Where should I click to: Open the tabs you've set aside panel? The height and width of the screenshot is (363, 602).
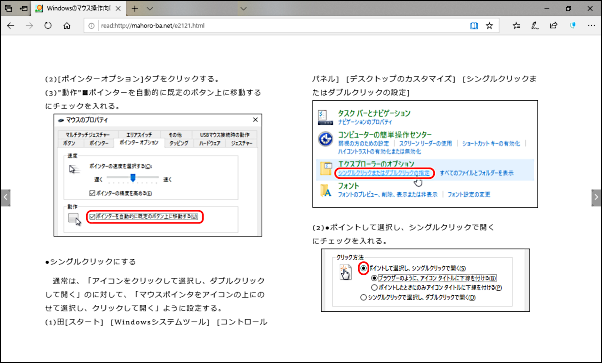coord(8,8)
